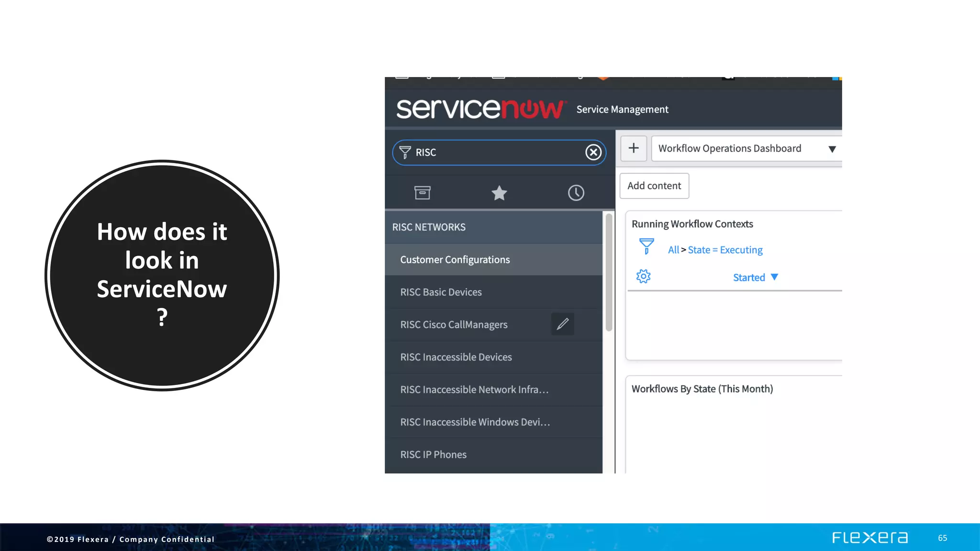Viewport: 980px width, 551px height.
Task: Click the funnel icon in Running Workflow Contexts
Action: pyautogui.click(x=646, y=246)
